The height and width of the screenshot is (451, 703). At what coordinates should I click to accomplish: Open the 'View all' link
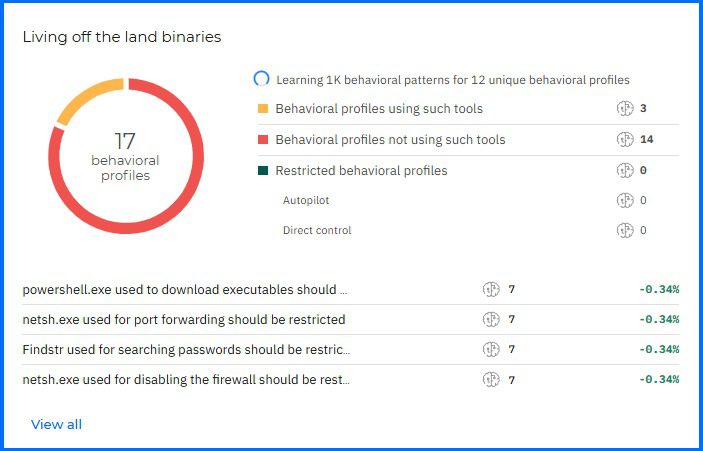pos(56,425)
